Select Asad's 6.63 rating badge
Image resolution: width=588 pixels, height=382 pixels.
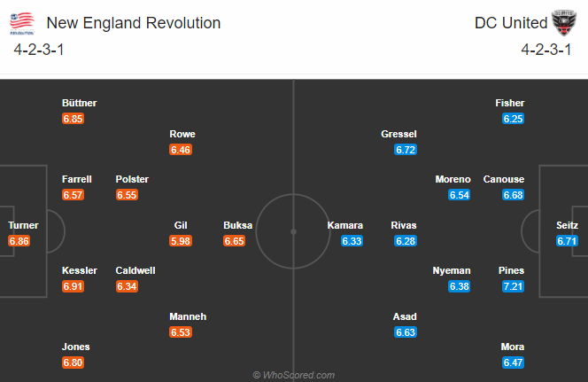(406, 332)
